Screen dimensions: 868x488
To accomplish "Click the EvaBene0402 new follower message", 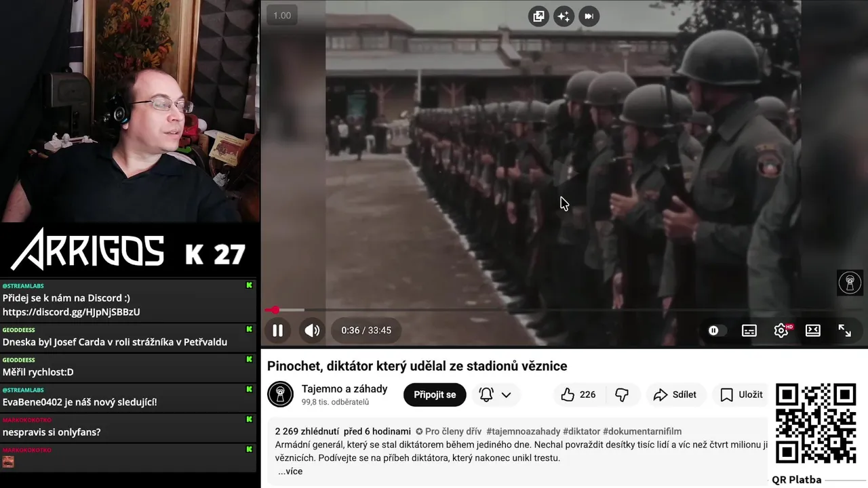I will point(79,402).
